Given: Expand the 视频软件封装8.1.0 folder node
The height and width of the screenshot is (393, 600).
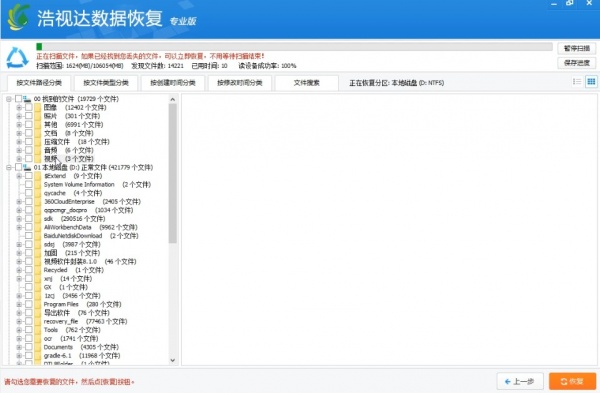Looking at the screenshot, I should click(19, 261).
